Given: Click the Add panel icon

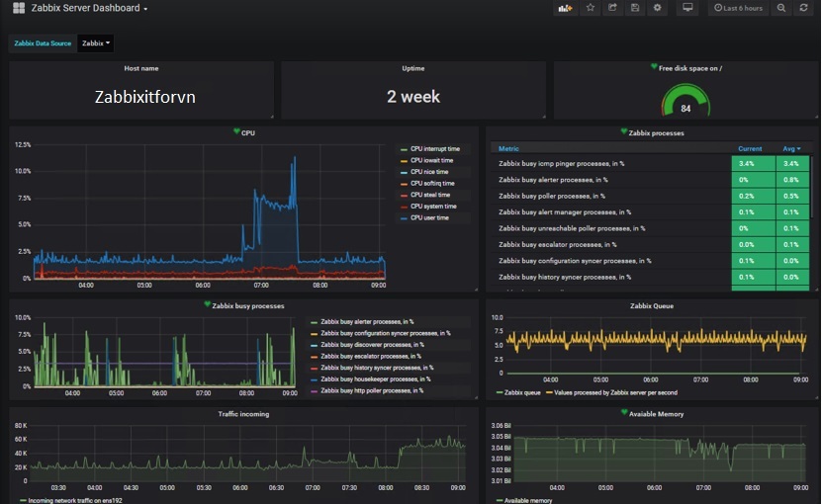Looking at the screenshot, I should pos(565,8).
